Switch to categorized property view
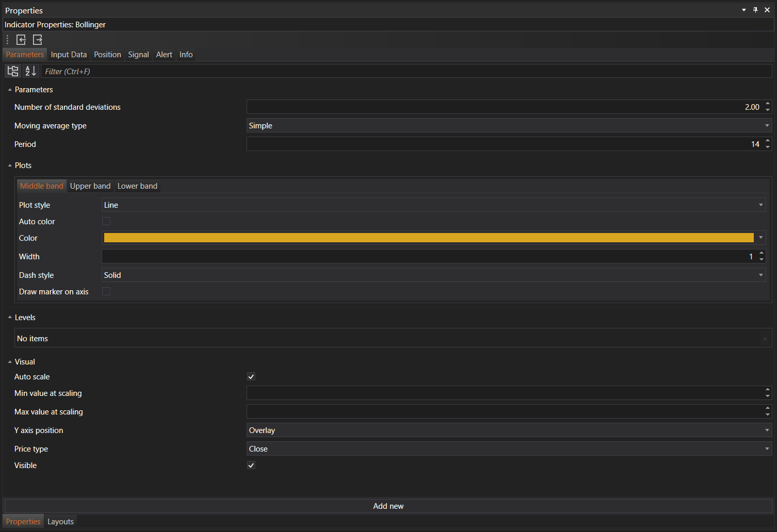 13,71
